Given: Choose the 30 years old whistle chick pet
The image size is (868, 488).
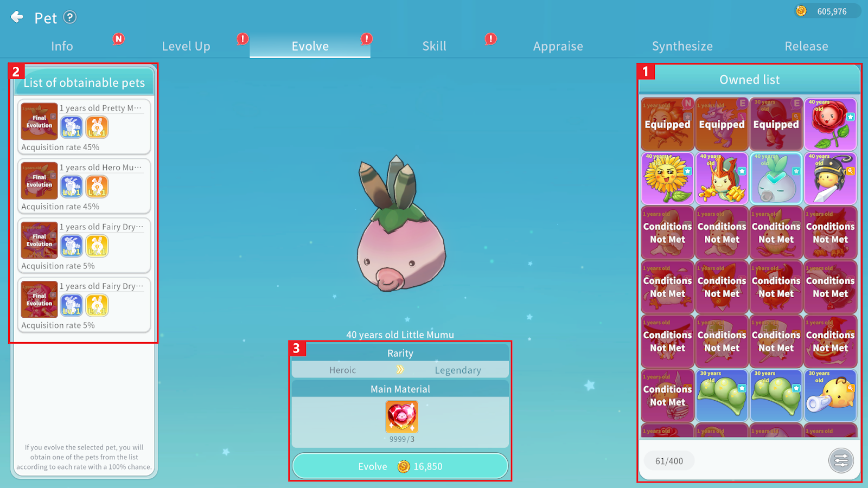Looking at the screenshot, I should pyautogui.click(x=830, y=395).
